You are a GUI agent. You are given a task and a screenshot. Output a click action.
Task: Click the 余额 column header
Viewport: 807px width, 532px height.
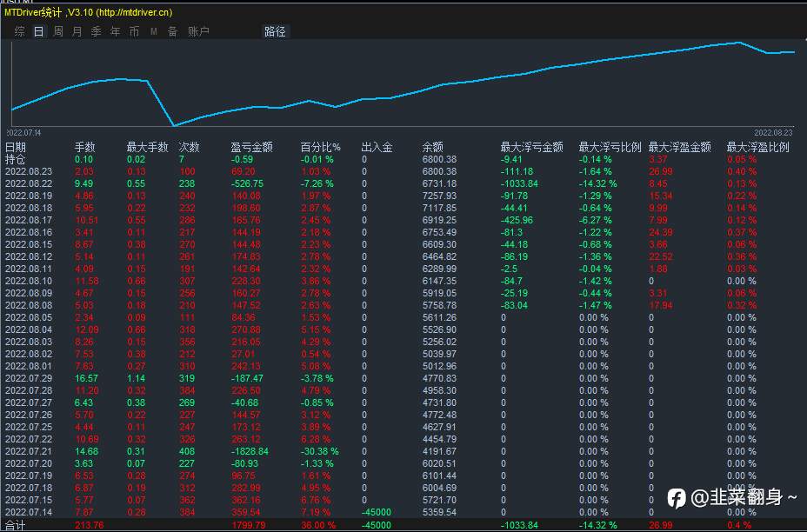click(x=433, y=147)
